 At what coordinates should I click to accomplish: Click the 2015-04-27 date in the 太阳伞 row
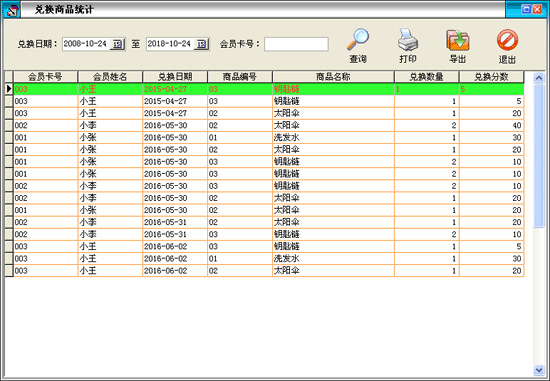coord(175,113)
